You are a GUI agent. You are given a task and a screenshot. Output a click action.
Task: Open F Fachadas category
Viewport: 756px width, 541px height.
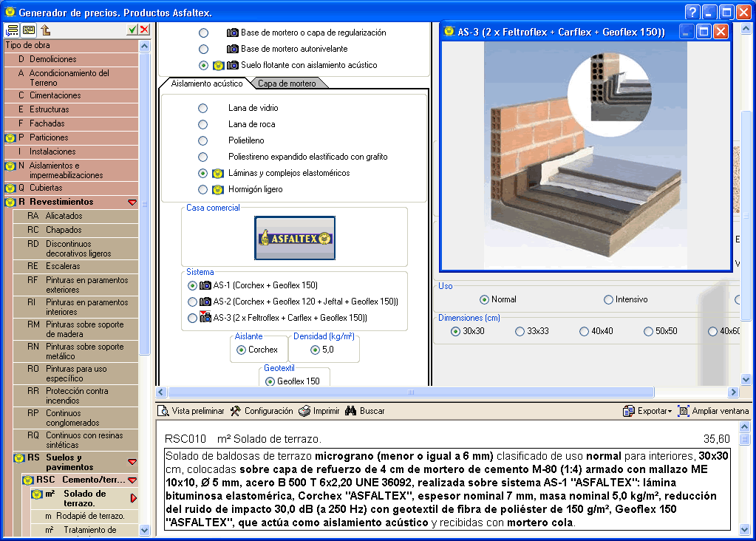pyautogui.click(x=72, y=123)
